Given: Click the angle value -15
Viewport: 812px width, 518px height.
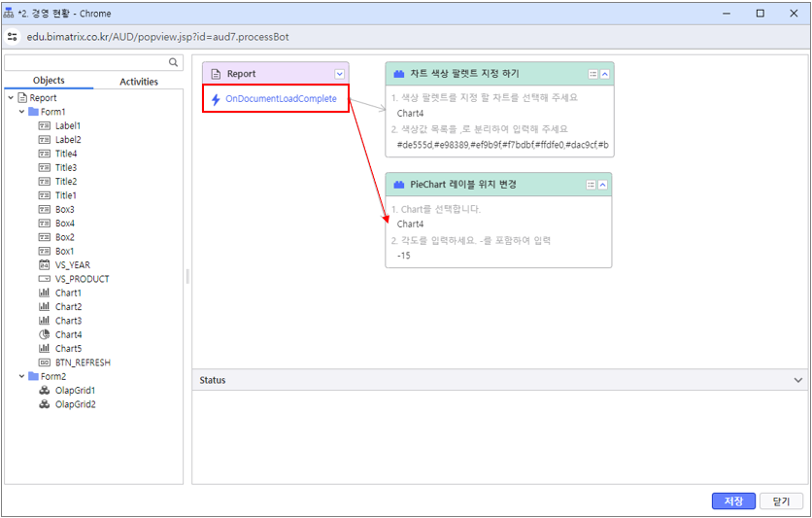Looking at the screenshot, I should click(404, 256).
